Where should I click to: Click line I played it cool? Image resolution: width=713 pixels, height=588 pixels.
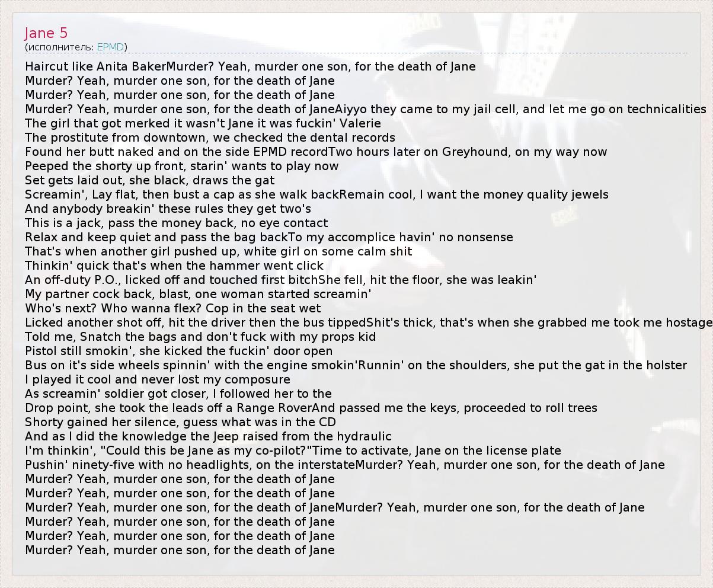point(157,379)
